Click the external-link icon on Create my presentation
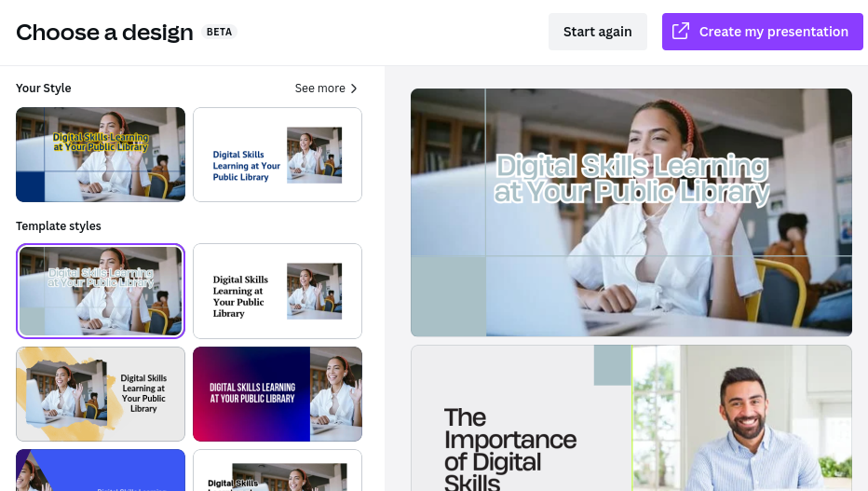The width and height of the screenshot is (868, 491). click(x=681, y=32)
